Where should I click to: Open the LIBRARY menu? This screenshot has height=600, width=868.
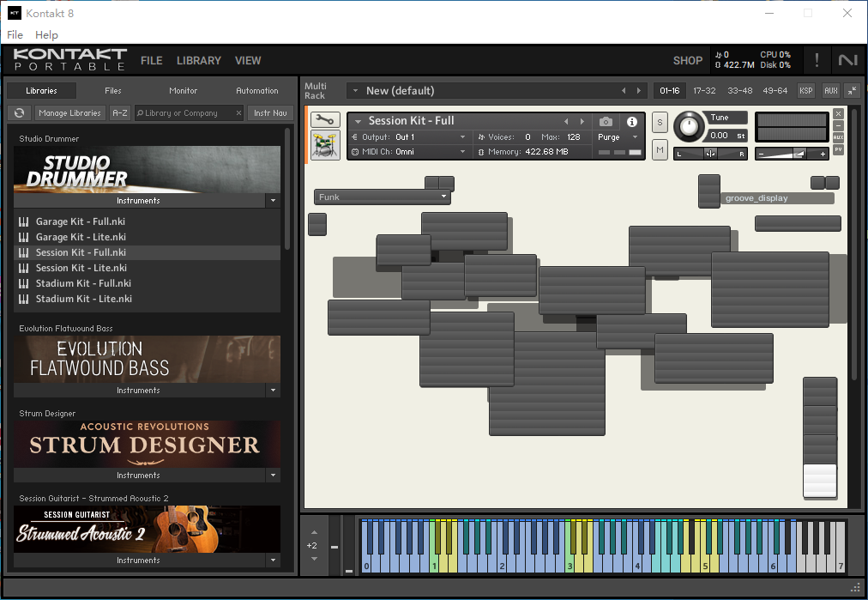click(199, 60)
